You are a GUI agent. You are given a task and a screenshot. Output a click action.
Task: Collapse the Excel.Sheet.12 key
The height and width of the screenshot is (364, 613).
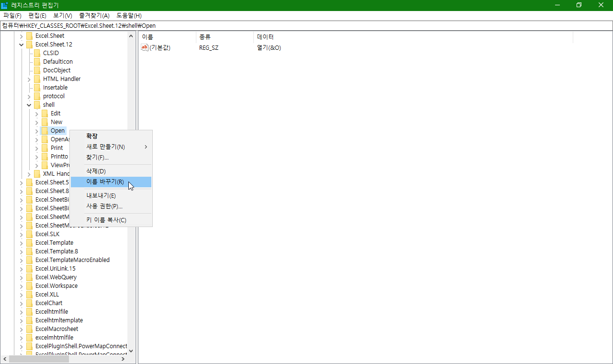(21, 45)
